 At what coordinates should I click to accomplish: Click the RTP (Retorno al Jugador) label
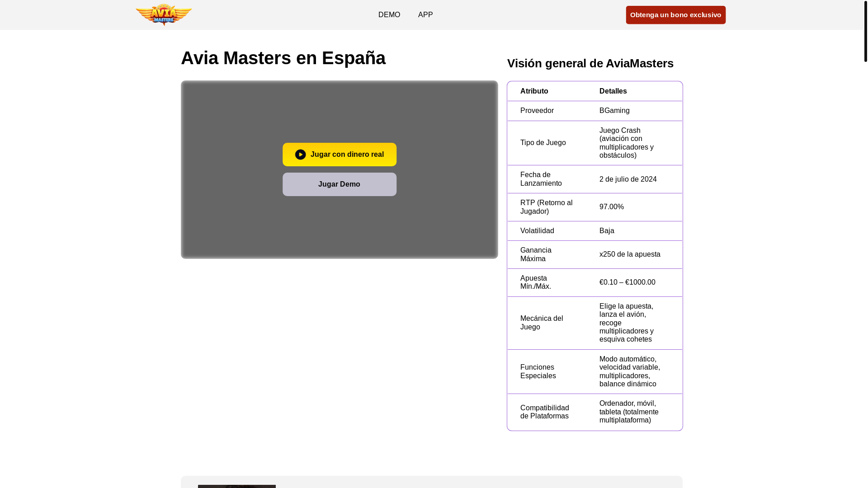(546, 207)
